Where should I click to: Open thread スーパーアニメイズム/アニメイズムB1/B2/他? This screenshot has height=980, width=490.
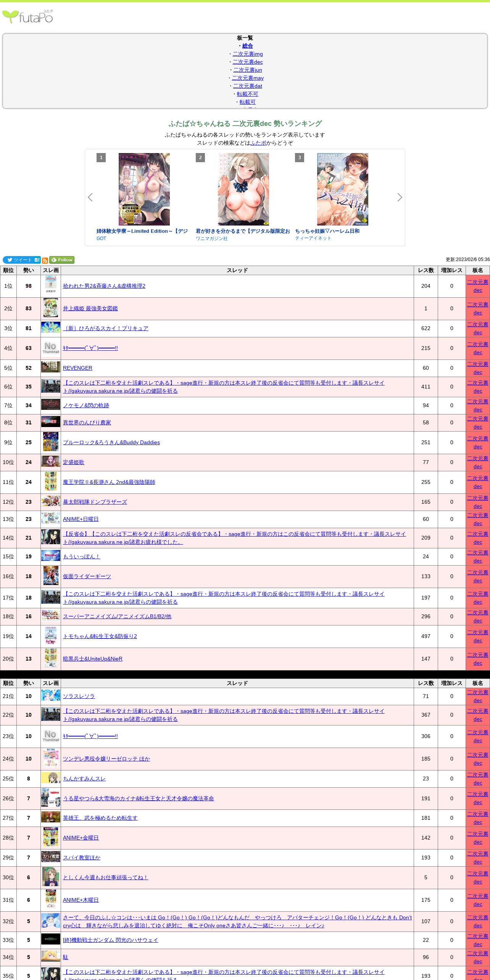[x=117, y=616]
